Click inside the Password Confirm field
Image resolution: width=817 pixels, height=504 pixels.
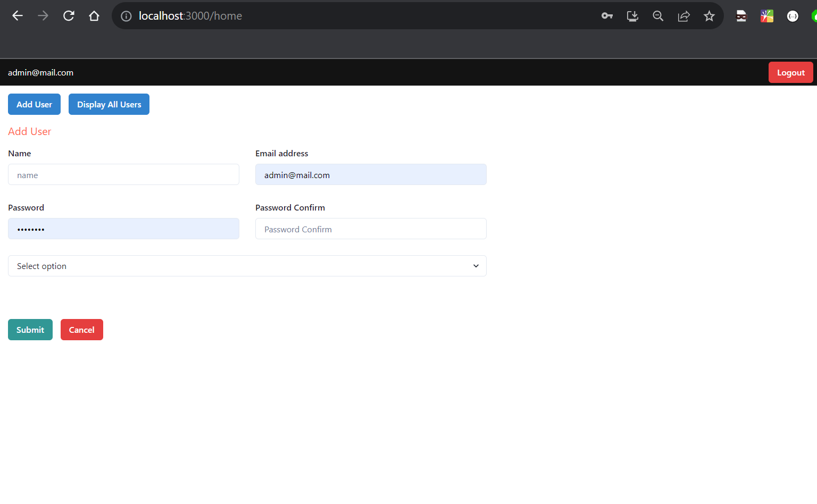371,229
